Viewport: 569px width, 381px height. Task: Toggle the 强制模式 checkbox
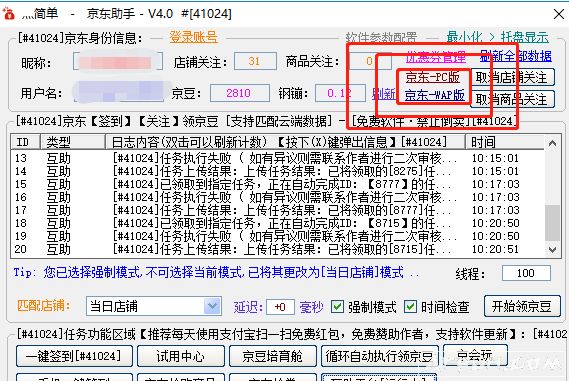(x=337, y=307)
